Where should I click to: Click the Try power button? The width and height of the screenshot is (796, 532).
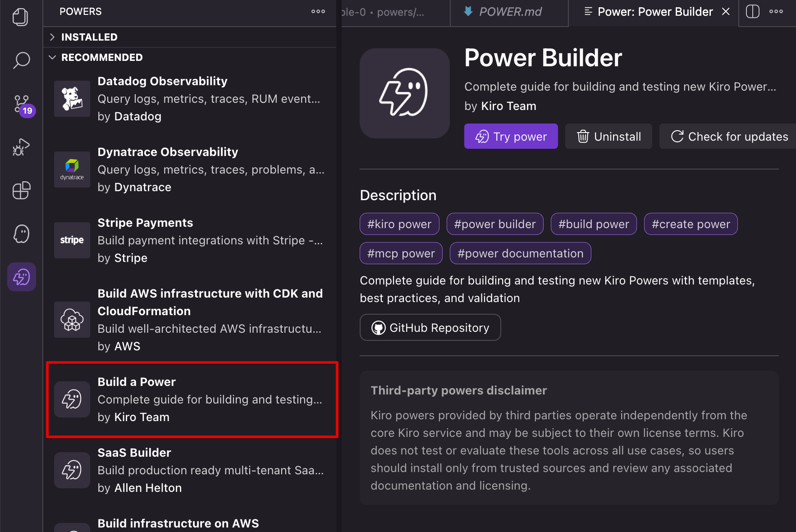pos(511,136)
